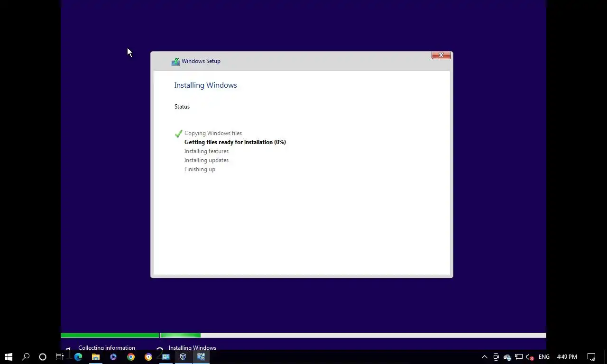Click the green checkmark beside Copying Windows files
The image size is (607, 364).
pos(178,134)
